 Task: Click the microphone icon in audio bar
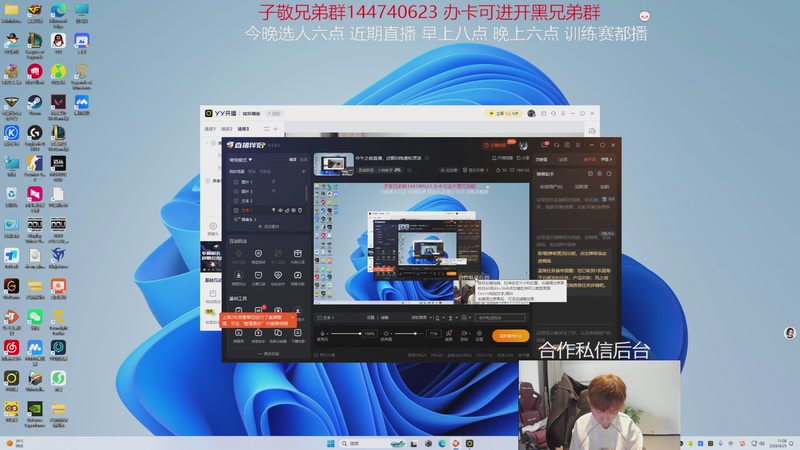tap(322, 333)
